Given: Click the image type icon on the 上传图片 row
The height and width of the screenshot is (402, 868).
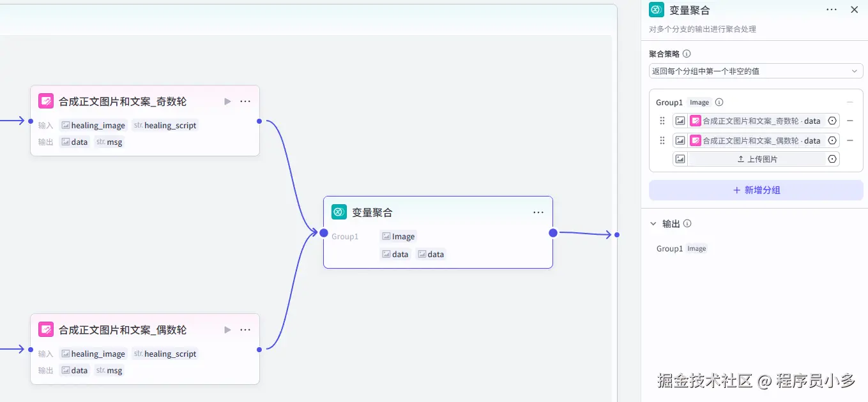Looking at the screenshot, I should tap(680, 158).
